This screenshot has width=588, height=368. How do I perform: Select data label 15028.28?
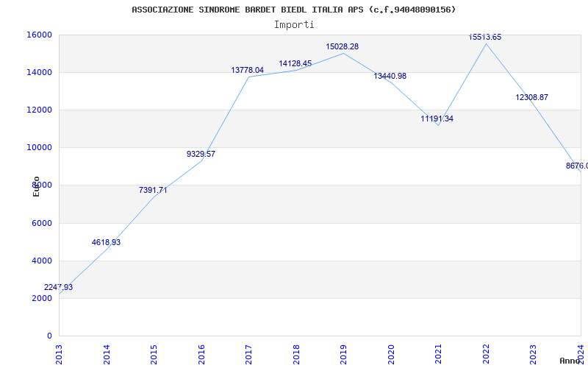coord(342,47)
